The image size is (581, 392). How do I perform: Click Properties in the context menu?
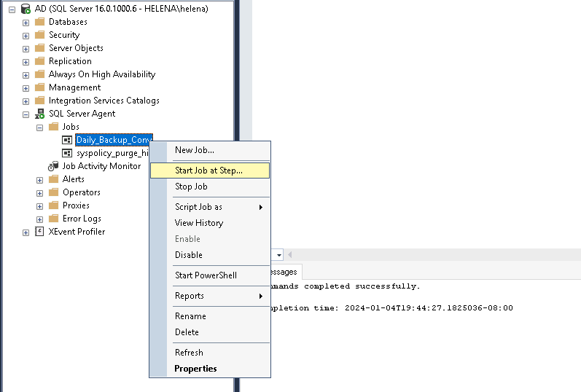click(195, 369)
